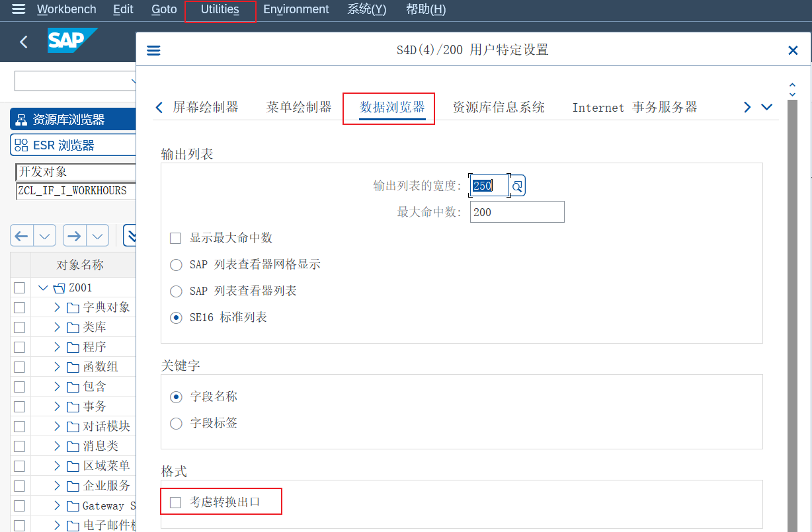The height and width of the screenshot is (532, 812).
Task: Click the ZCL_IF_I_WORKHOURS input field
Action: (x=75, y=191)
